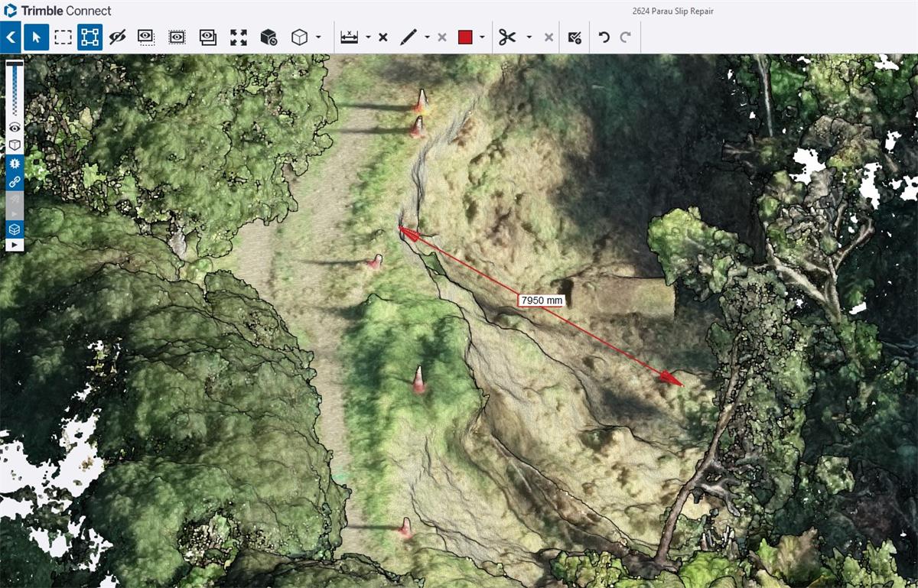Screen dimensions: 918x588
Task: Click the eye with dotted corner frame icon
Action: pos(146,37)
